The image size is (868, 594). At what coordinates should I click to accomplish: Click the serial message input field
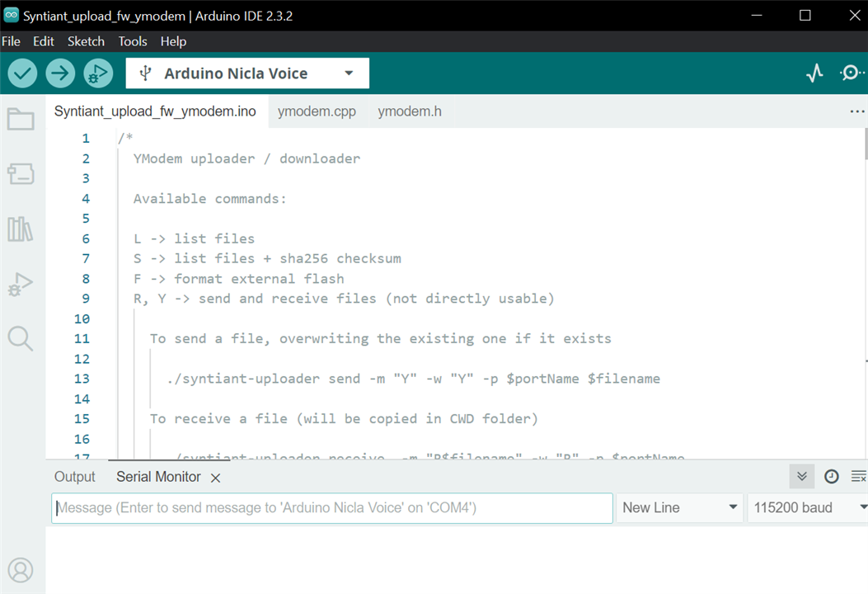click(x=332, y=507)
